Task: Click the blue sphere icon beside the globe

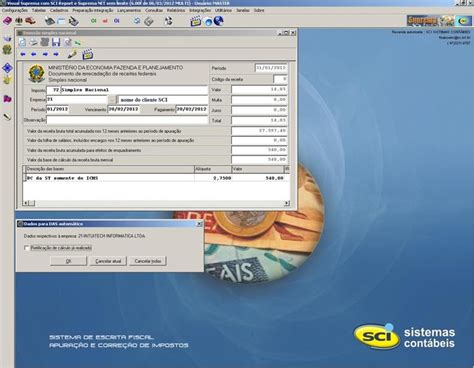Action: click(208, 22)
